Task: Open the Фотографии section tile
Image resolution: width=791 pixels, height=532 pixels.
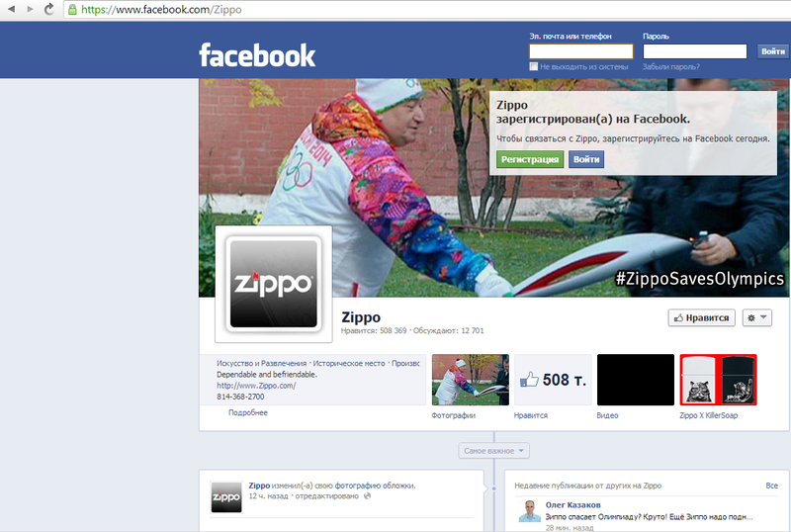Action: (x=471, y=380)
